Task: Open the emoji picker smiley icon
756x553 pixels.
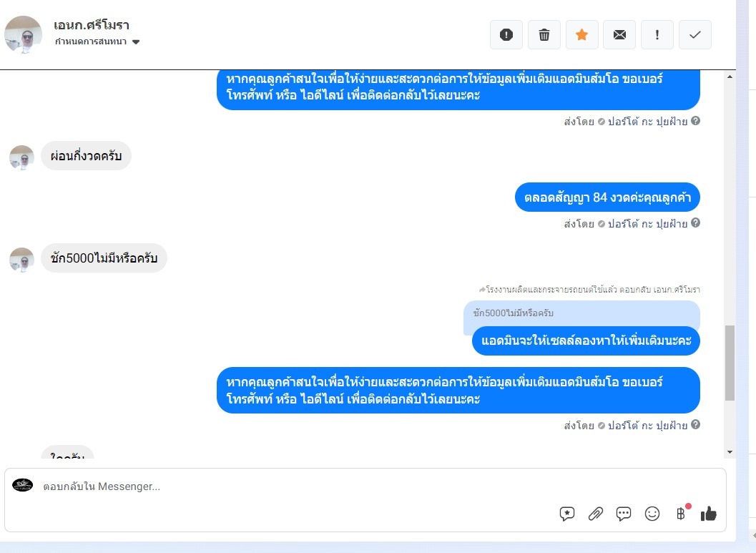Action: pyautogui.click(x=652, y=514)
